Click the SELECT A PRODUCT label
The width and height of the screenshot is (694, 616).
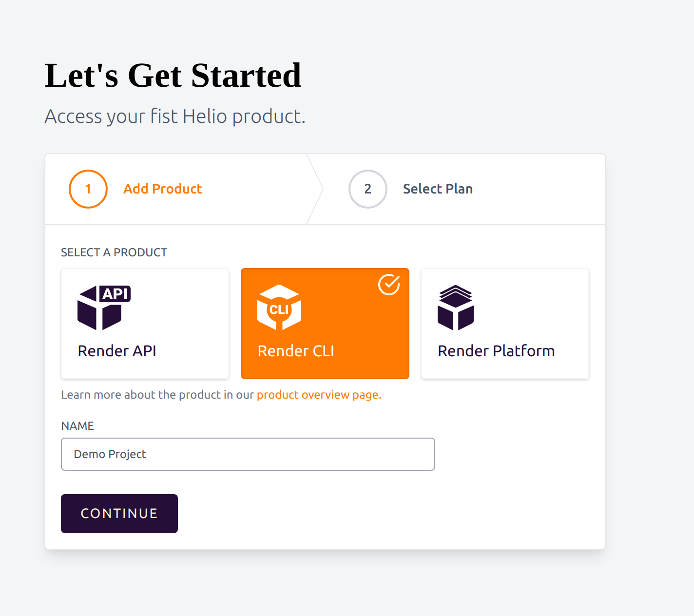pyautogui.click(x=114, y=252)
